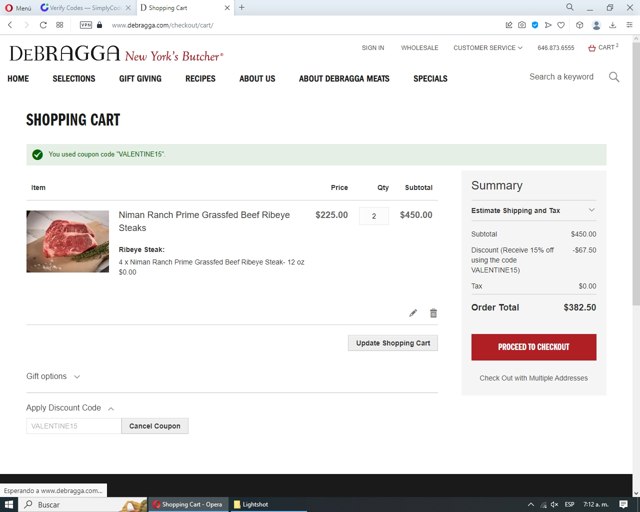Open downloads arrow icon
This screenshot has width=640, height=512.
click(x=613, y=25)
